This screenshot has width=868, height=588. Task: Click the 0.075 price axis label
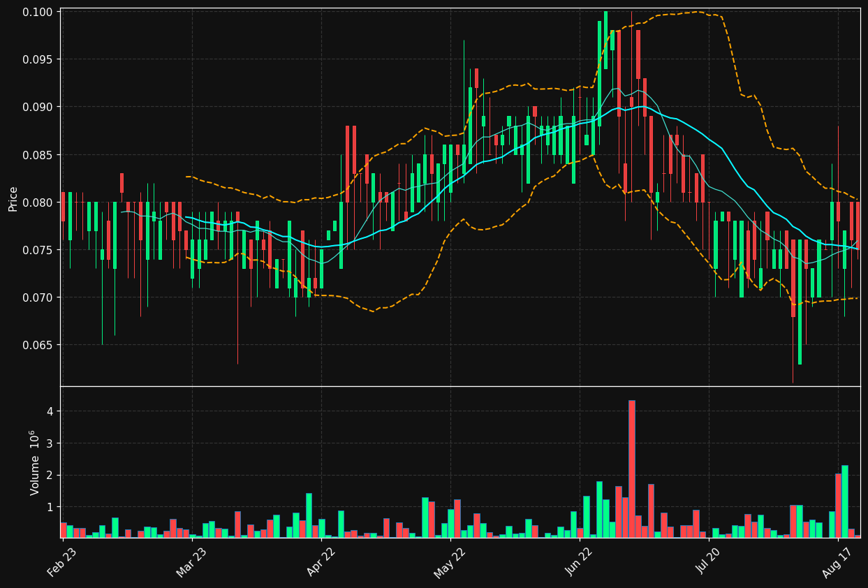[x=38, y=250]
